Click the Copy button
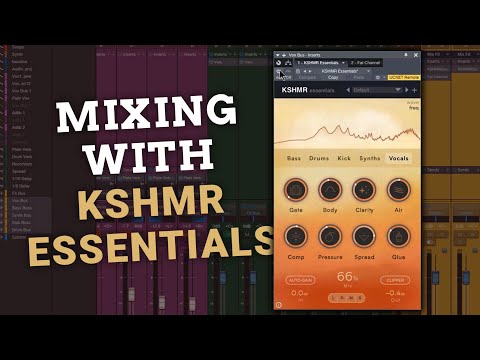Viewport: 480px width, 360px height. [x=333, y=77]
